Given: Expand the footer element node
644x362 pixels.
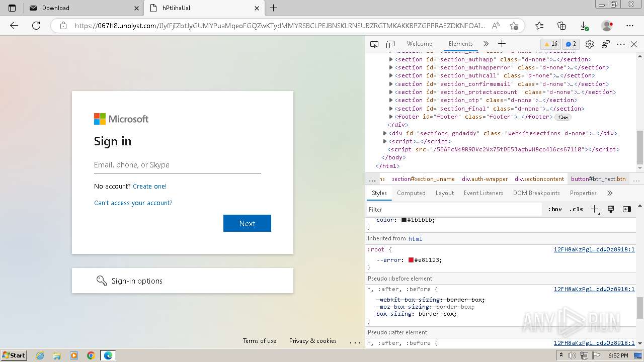Looking at the screenshot, I should click(391, 117).
